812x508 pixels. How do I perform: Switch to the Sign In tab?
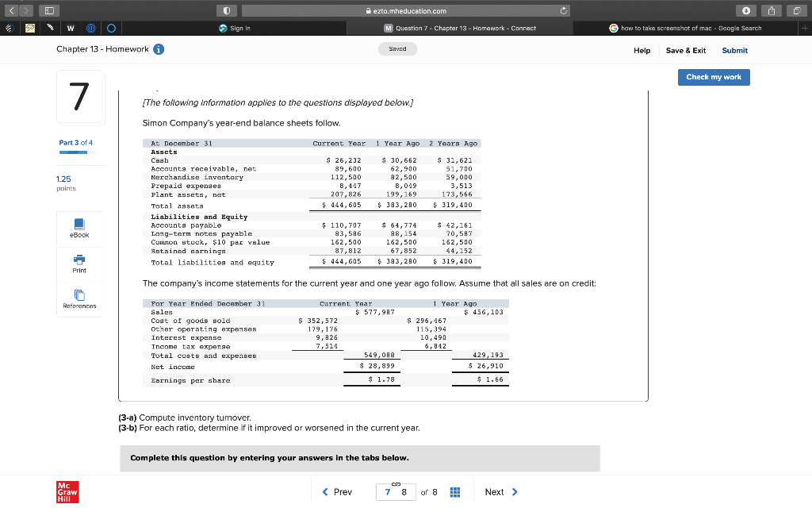pyautogui.click(x=235, y=28)
